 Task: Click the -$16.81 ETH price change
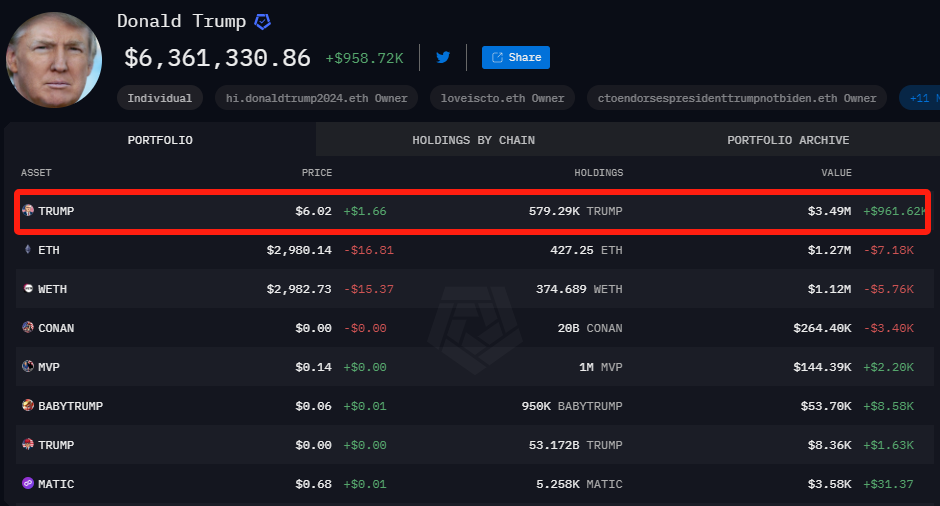point(369,250)
